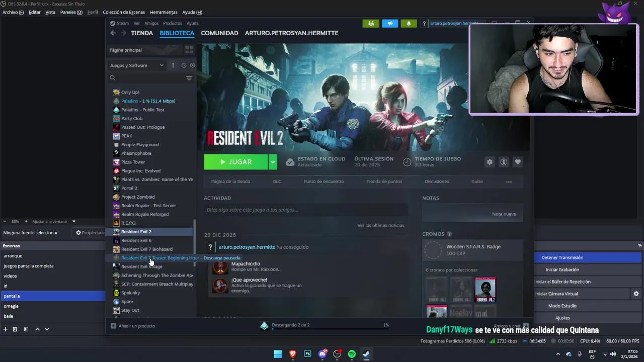644x362 pixels.
Task: Move scene down with arrow in OBS
Action: 47,329
